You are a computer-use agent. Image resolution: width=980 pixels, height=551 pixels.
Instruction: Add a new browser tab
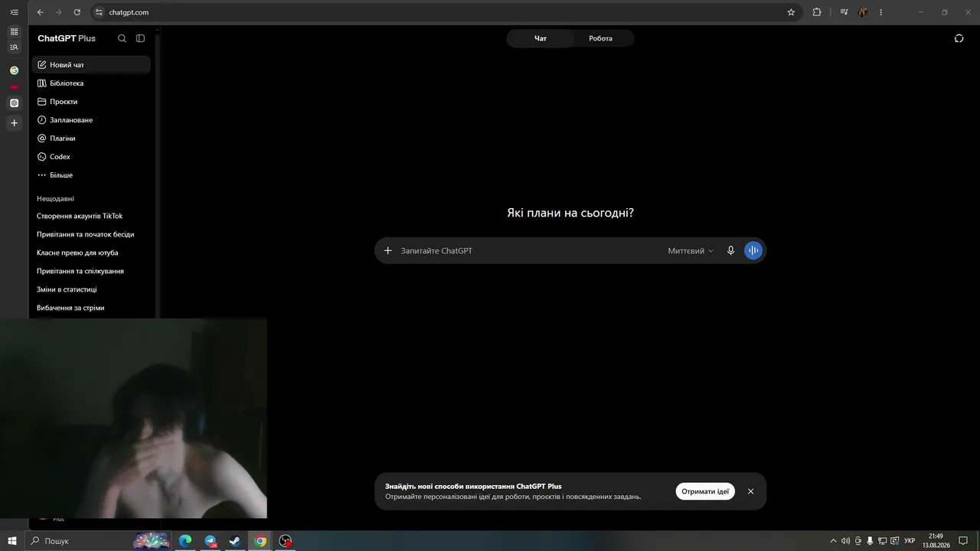[14, 123]
